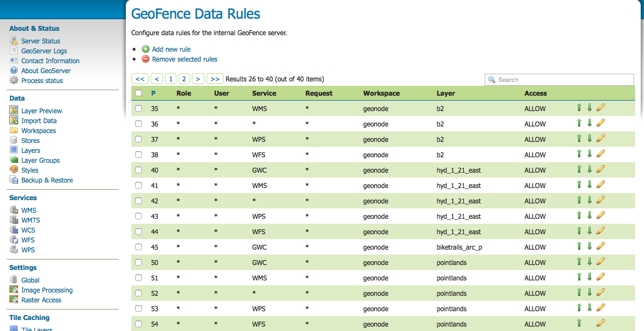Click the WPS service icon
Viewport: 644px width, 331px height.
14,250
